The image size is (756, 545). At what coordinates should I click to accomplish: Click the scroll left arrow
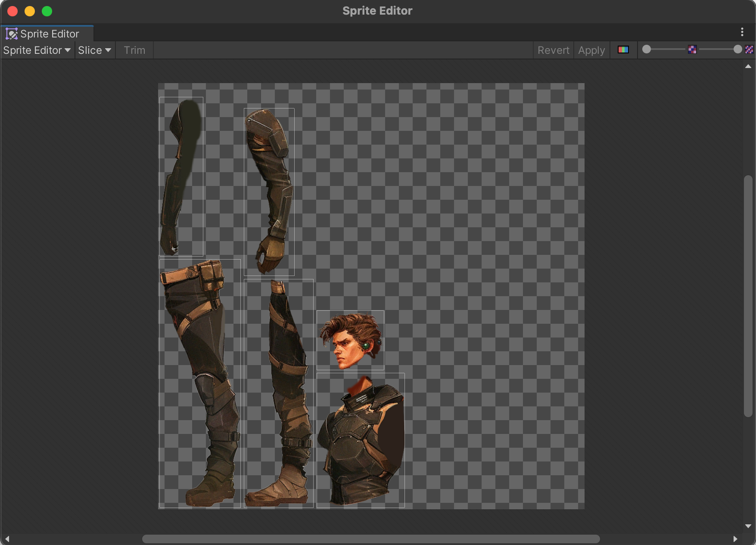7,539
